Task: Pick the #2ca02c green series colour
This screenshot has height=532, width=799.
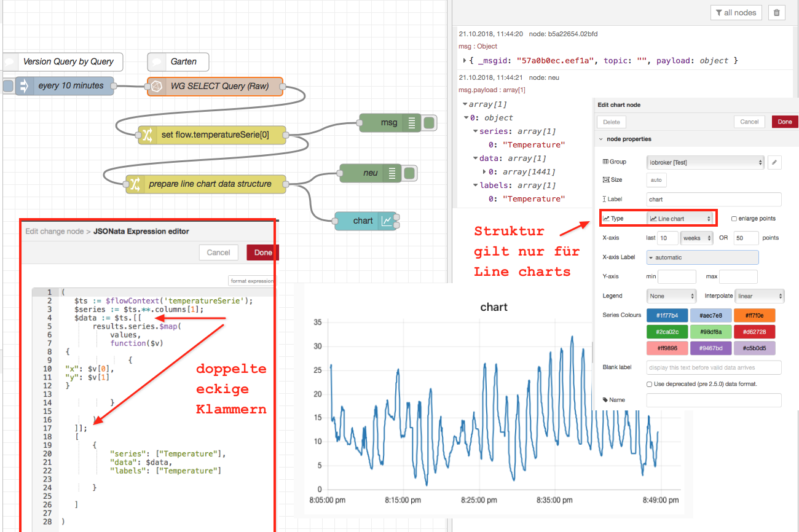Action: coord(667,332)
